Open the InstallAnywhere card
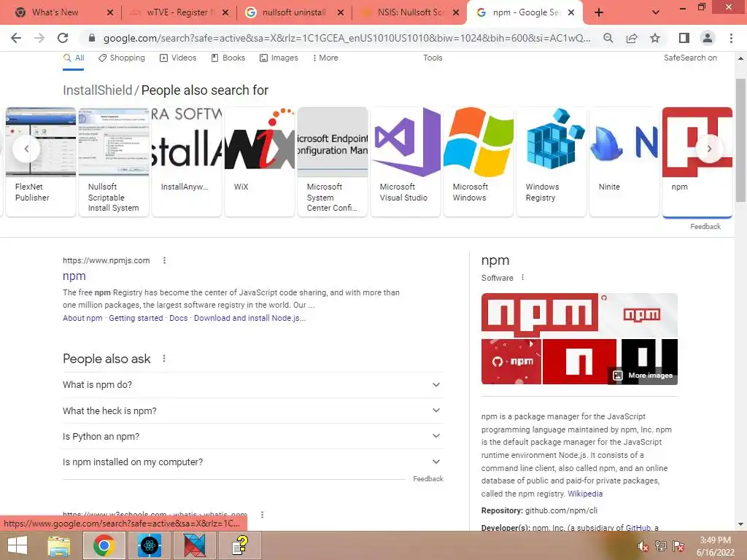 [x=187, y=161]
